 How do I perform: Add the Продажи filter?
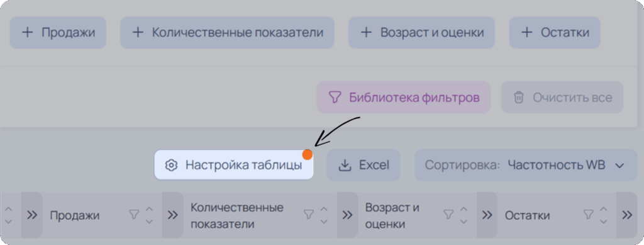58,33
